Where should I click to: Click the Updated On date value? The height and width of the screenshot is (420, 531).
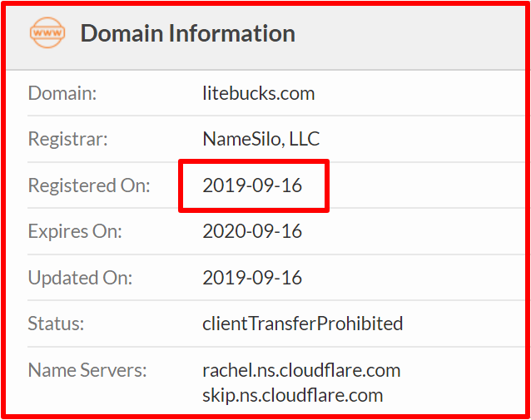click(252, 278)
